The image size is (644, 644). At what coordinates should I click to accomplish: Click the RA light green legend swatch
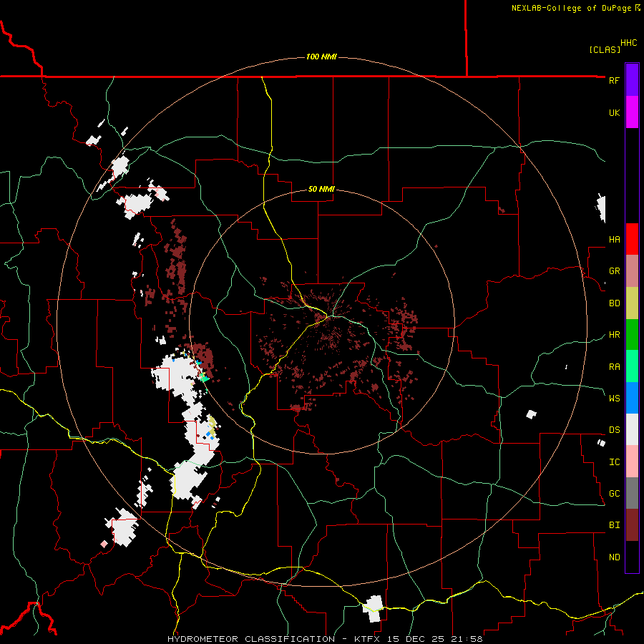632,366
